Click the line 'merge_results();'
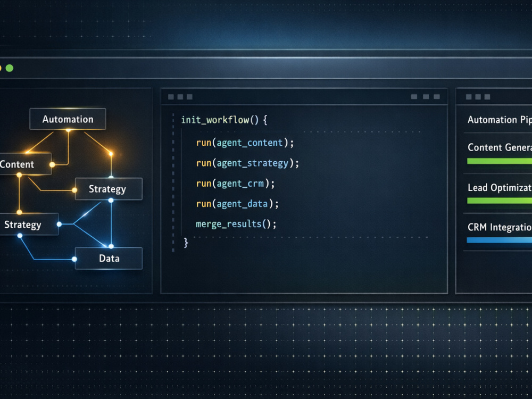This screenshot has height=399, width=532. coord(236,224)
